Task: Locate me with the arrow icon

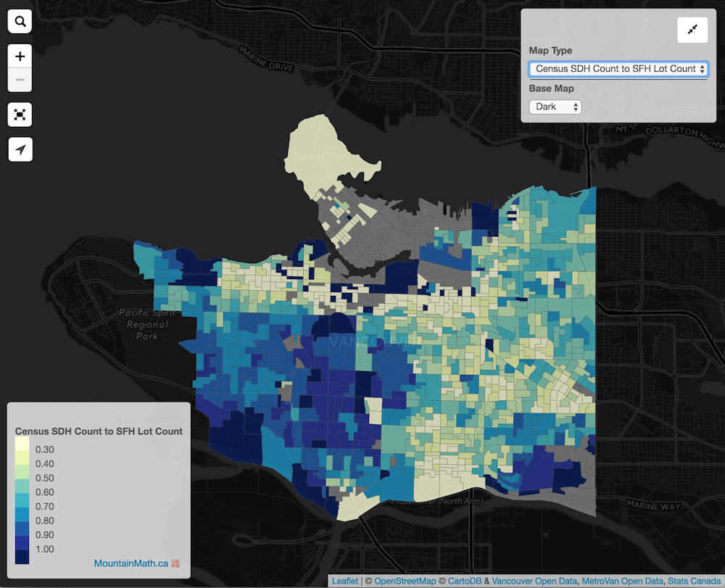Action: (20, 150)
